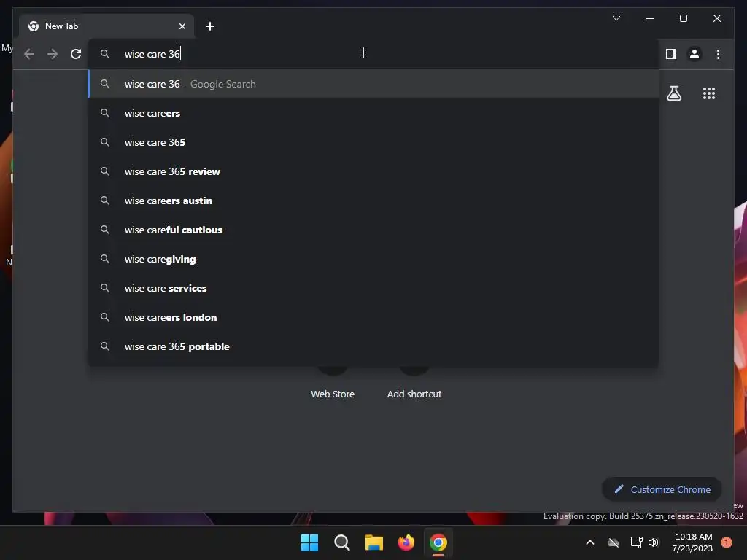This screenshot has height=560, width=747.
Task: Select 'wise careers london' suggestion
Action: (x=374, y=317)
